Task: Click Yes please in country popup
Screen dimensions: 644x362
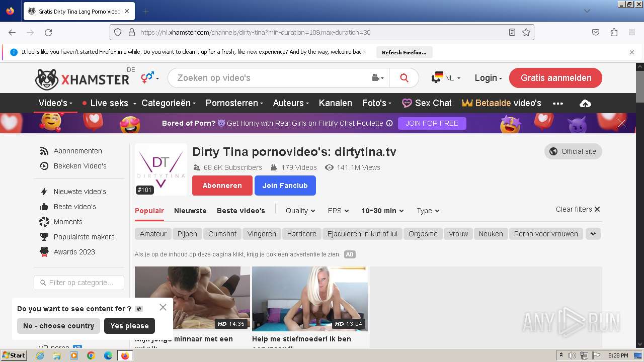Action: [x=129, y=326]
